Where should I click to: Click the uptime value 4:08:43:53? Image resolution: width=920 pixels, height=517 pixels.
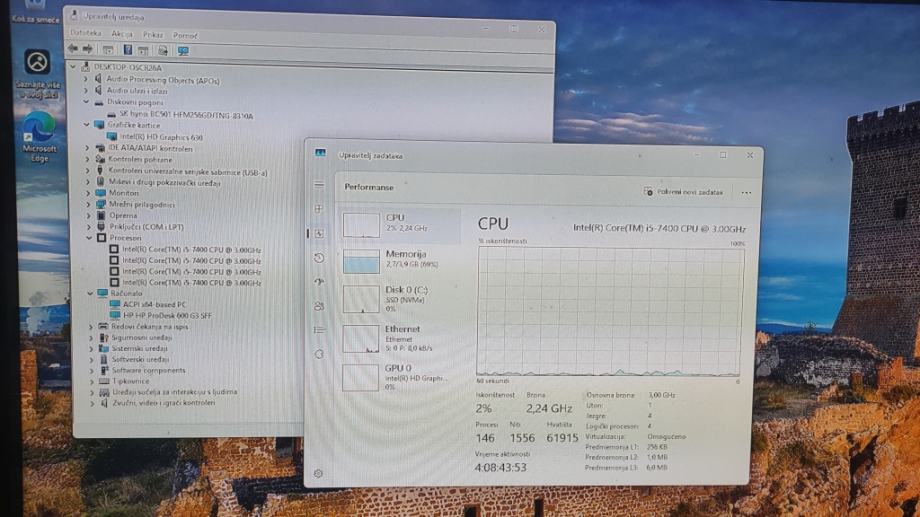[x=500, y=467]
